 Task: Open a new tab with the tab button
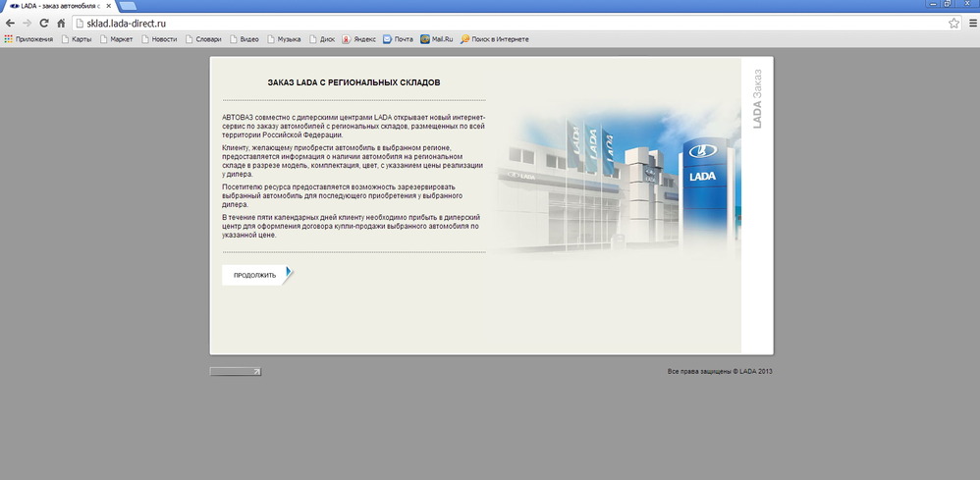pyautogui.click(x=128, y=6)
